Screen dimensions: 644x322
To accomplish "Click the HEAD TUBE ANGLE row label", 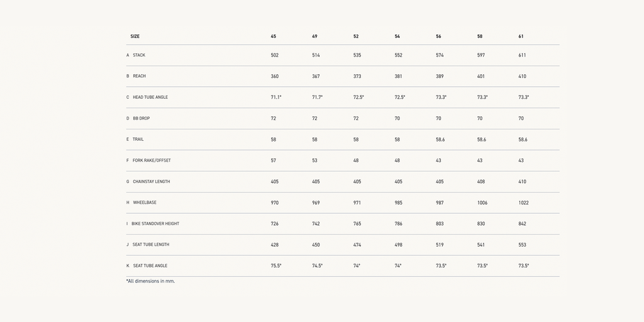I will point(150,97).
